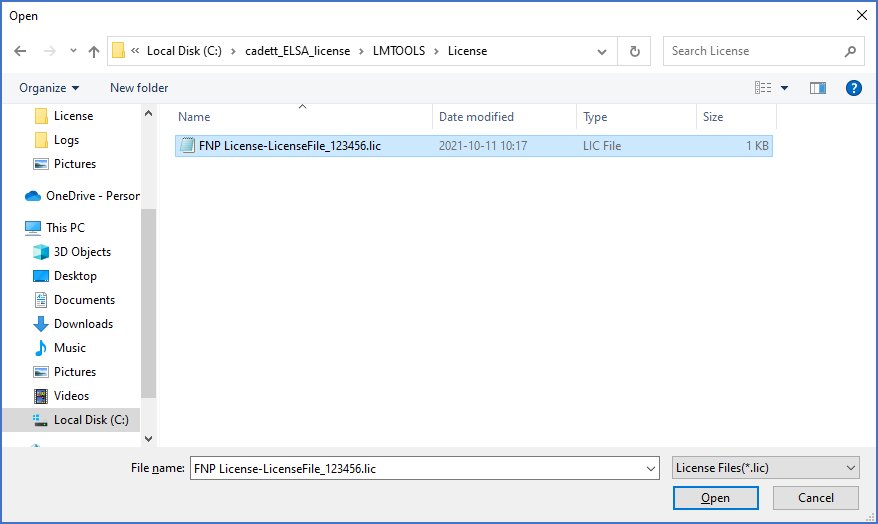This screenshot has width=878, height=524.
Task: Expand the File name dropdown arrow
Action: [x=651, y=469]
